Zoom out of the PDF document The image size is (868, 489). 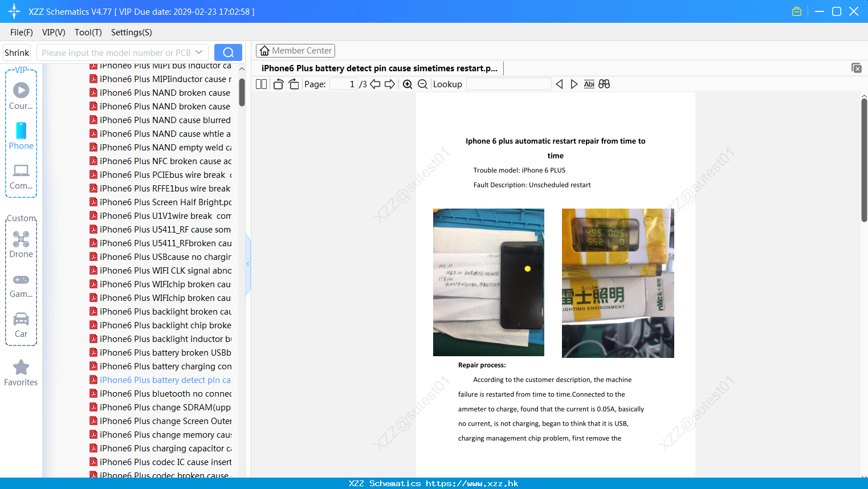[x=423, y=84]
